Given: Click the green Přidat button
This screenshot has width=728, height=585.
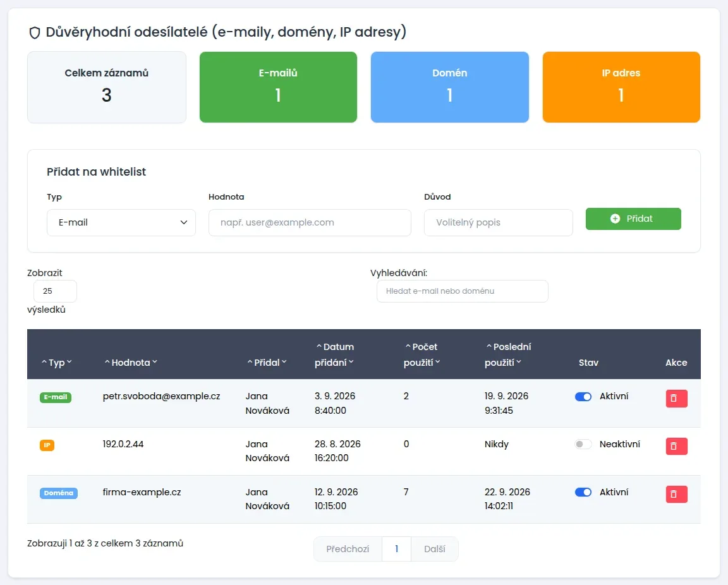Looking at the screenshot, I should pyautogui.click(x=633, y=219).
